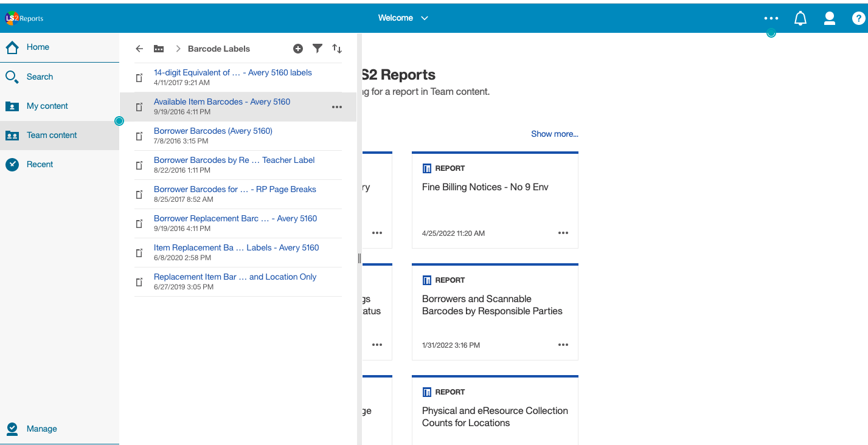Image resolution: width=868 pixels, height=445 pixels.
Task: Click the LS2 Reports logo
Action: 24,18
